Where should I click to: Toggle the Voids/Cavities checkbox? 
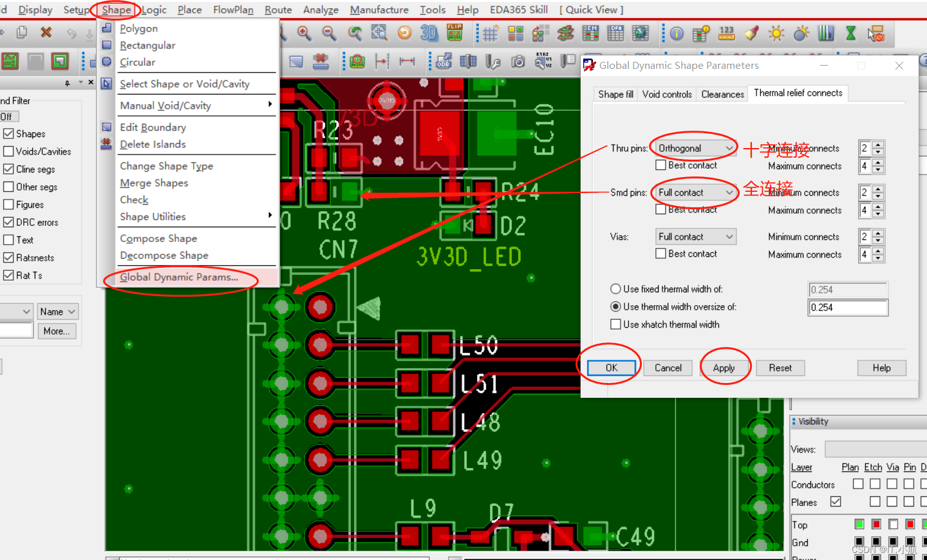[9, 151]
